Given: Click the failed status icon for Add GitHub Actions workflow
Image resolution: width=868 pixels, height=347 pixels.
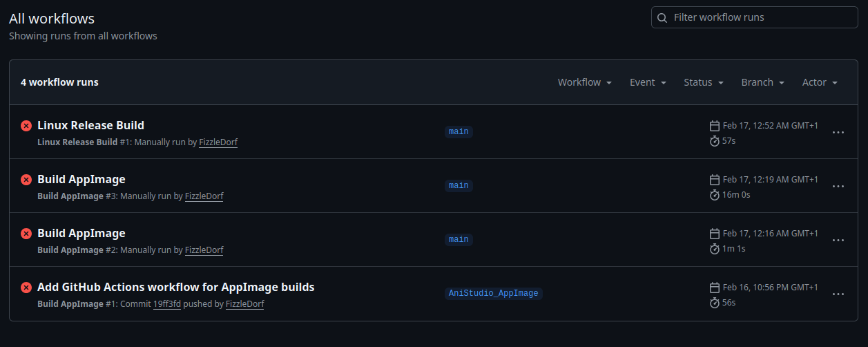Looking at the screenshot, I should click(x=26, y=288).
